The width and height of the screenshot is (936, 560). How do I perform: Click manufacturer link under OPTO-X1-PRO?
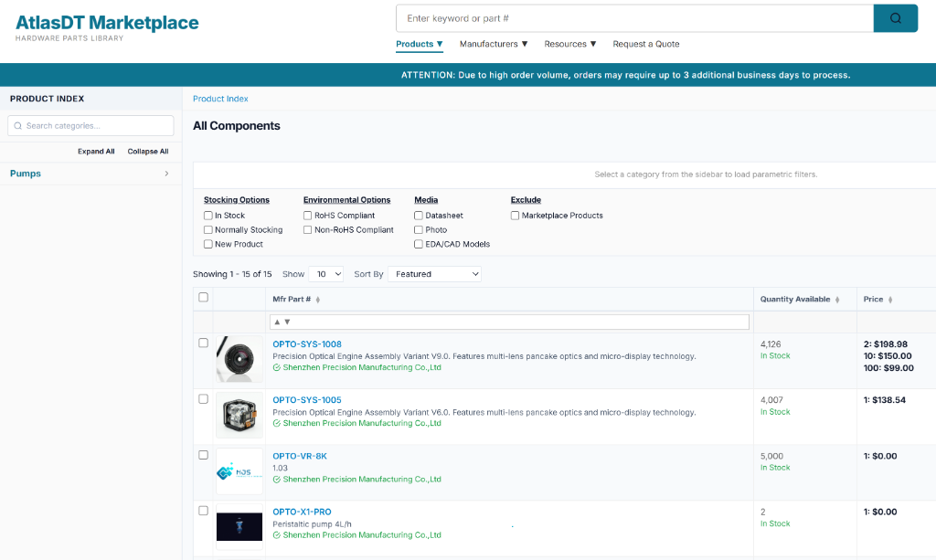pyautogui.click(x=362, y=535)
